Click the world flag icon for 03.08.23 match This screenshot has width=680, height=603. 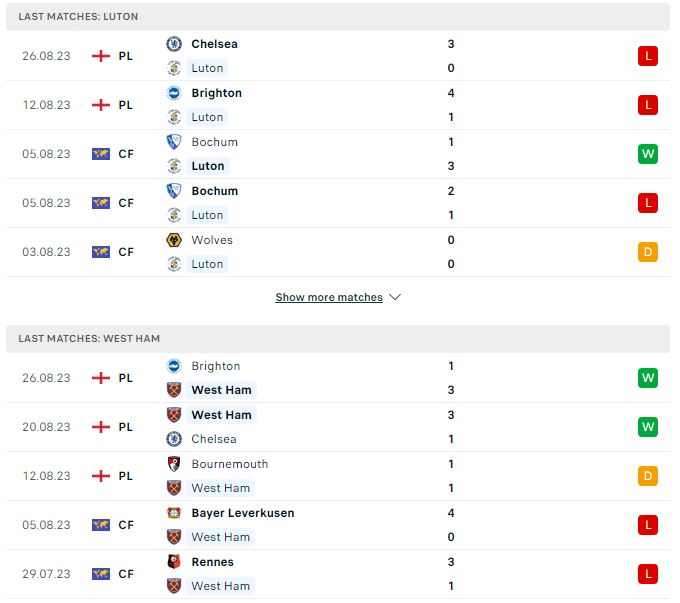(x=101, y=252)
